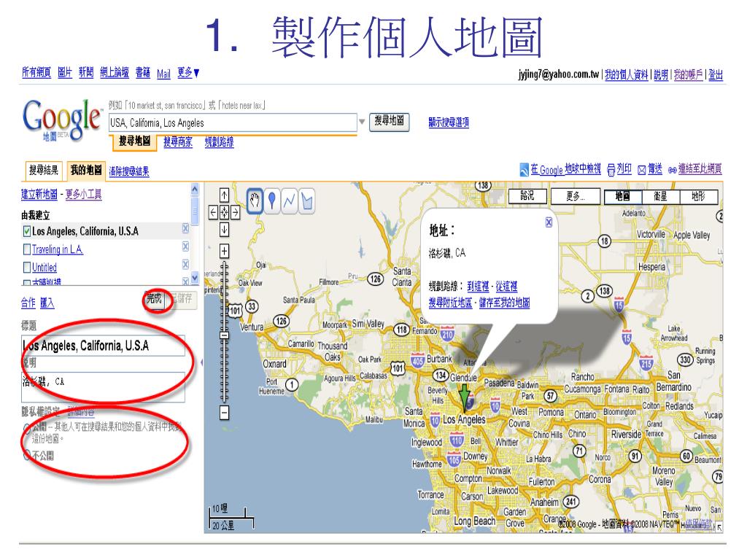Click the search box with USA, California, Los Angeles
Viewport: 747px width, 560px height.
[x=233, y=122]
